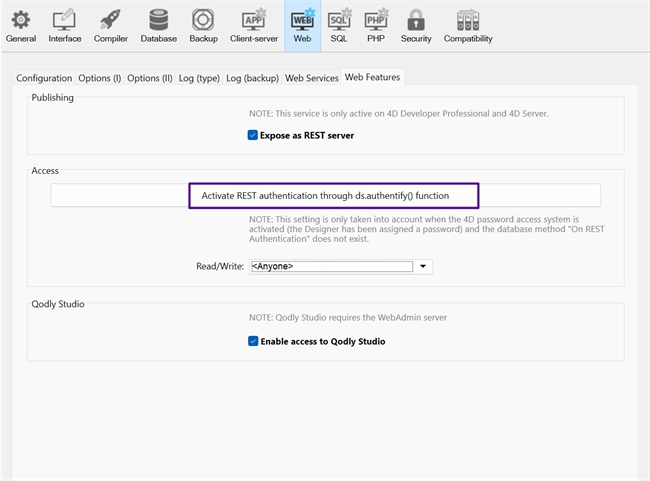Open the Client-server settings page
This screenshot has width=650, height=481.
[253, 25]
